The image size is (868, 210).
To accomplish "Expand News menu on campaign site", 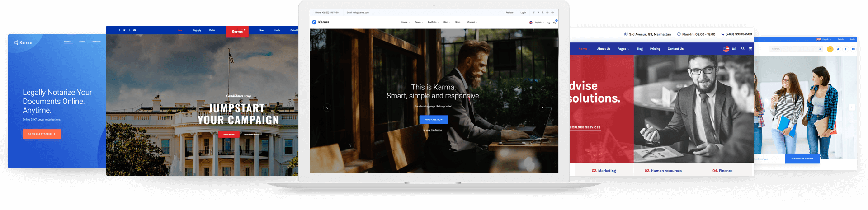I will (263, 30).
